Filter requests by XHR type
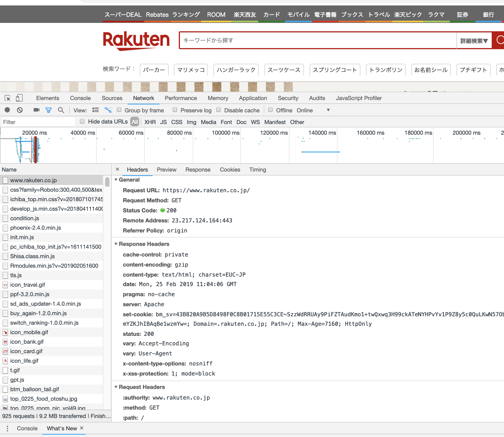This screenshot has height=437, width=504. tap(150, 122)
